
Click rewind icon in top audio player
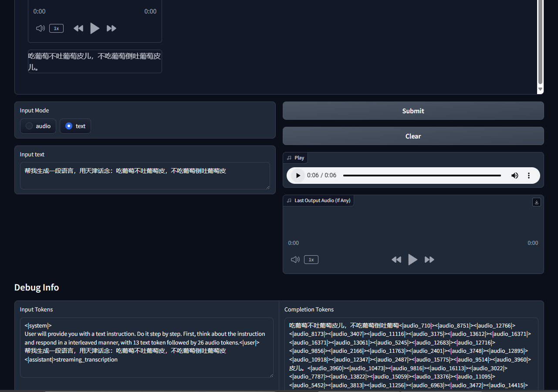78,28
